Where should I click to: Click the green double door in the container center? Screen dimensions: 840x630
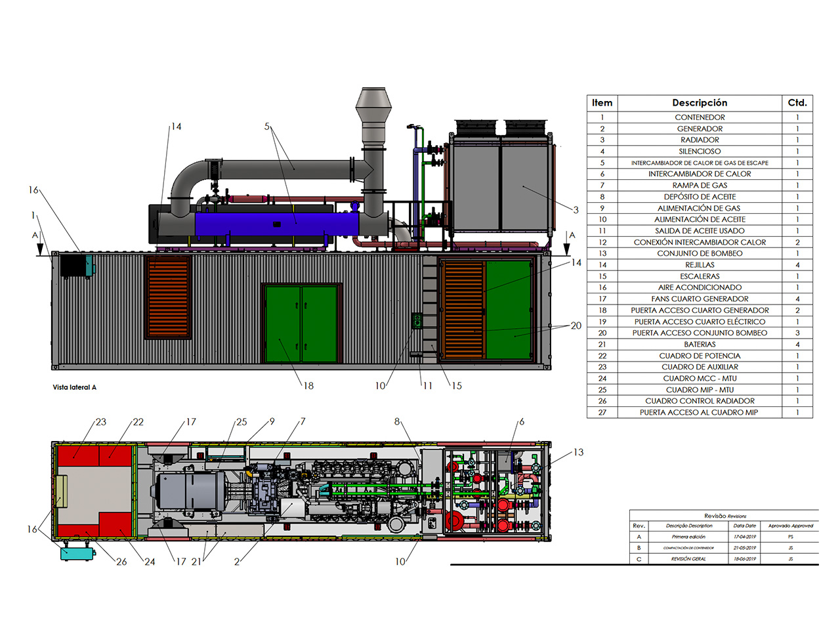point(301,324)
